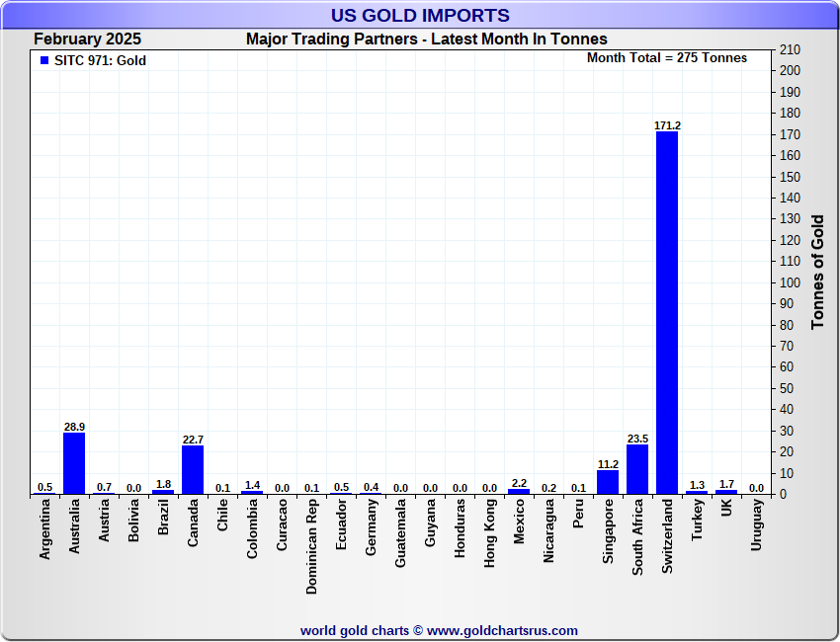Click the Month Total = 275 Tonnes text
The width and height of the screenshot is (840, 642).
coord(667,58)
